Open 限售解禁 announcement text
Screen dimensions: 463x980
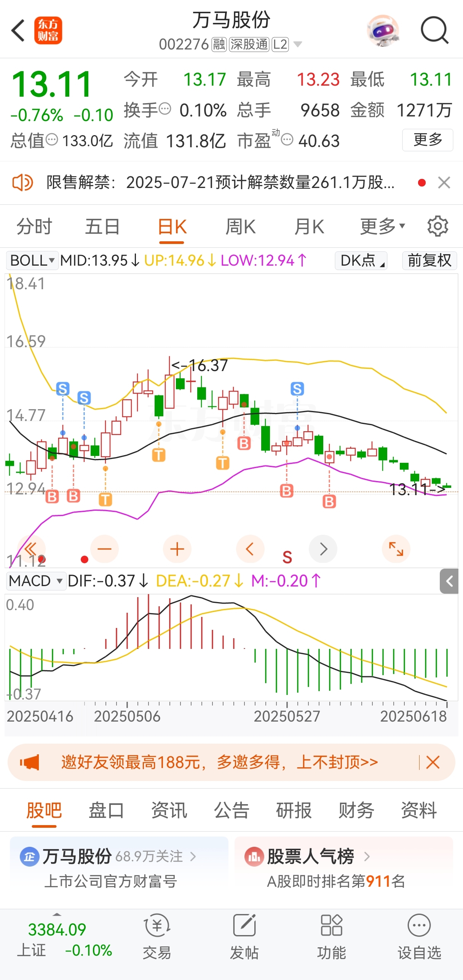[220, 183]
